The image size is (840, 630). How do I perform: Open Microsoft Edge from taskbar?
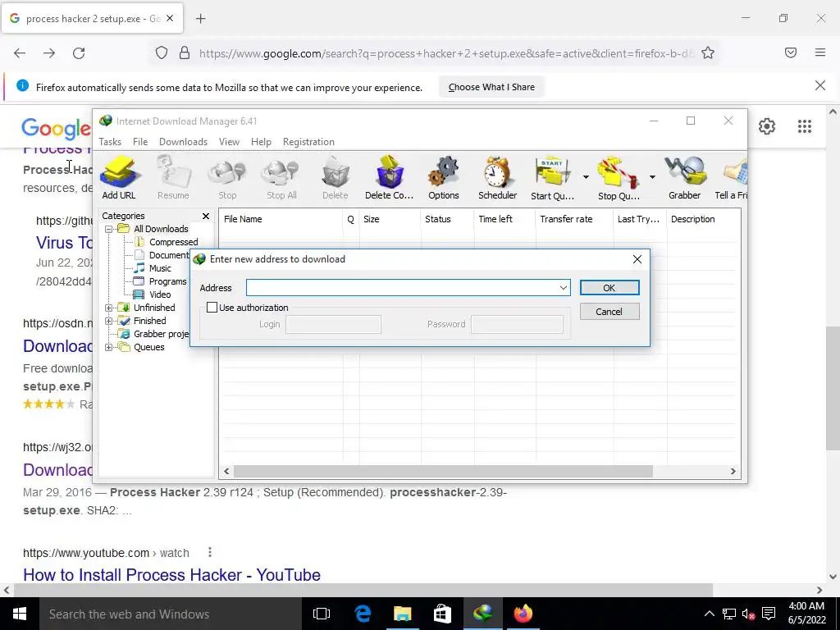[x=363, y=614]
